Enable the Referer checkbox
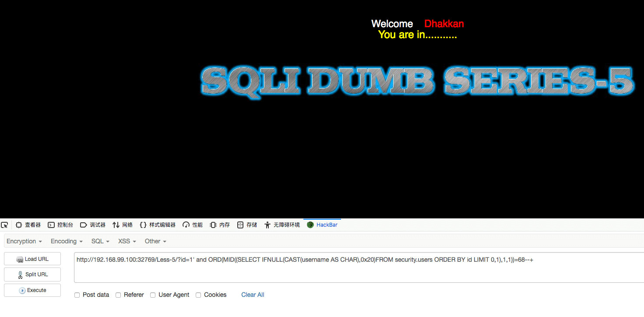The height and width of the screenshot is (317, 644). point(118,295)
